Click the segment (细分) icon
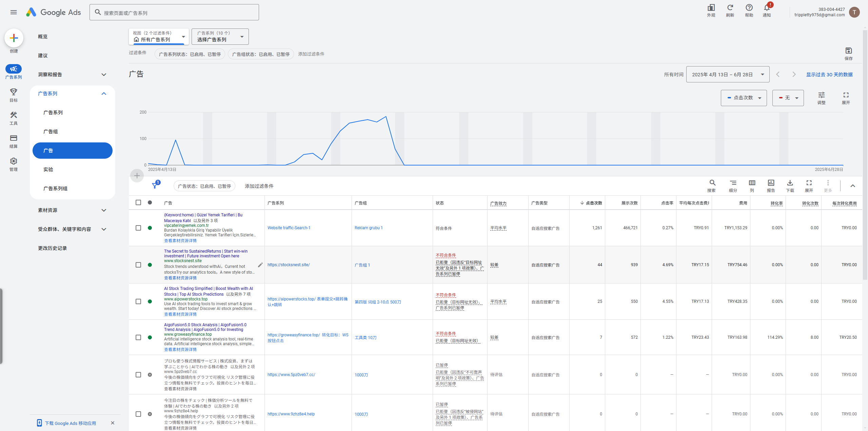 733,183
